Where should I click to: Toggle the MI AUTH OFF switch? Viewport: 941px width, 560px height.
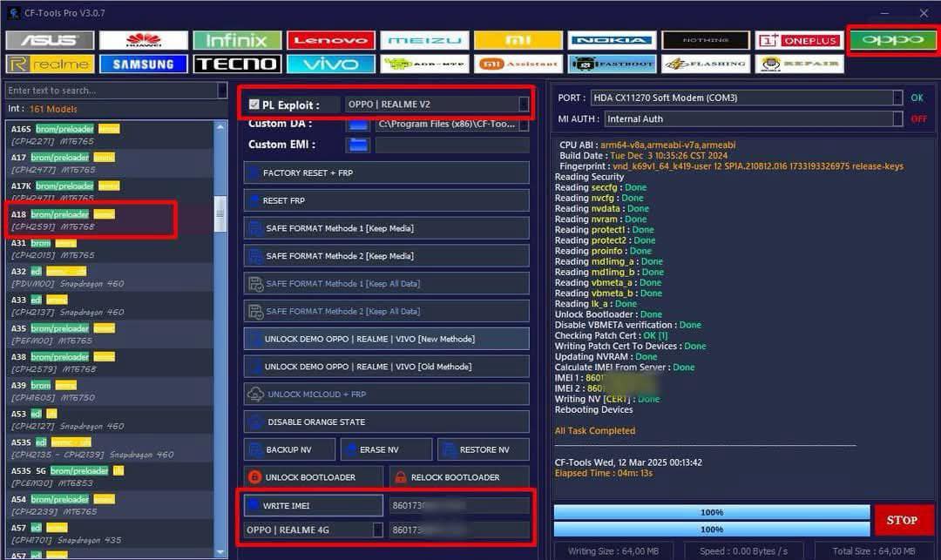[x=918, y=118]
